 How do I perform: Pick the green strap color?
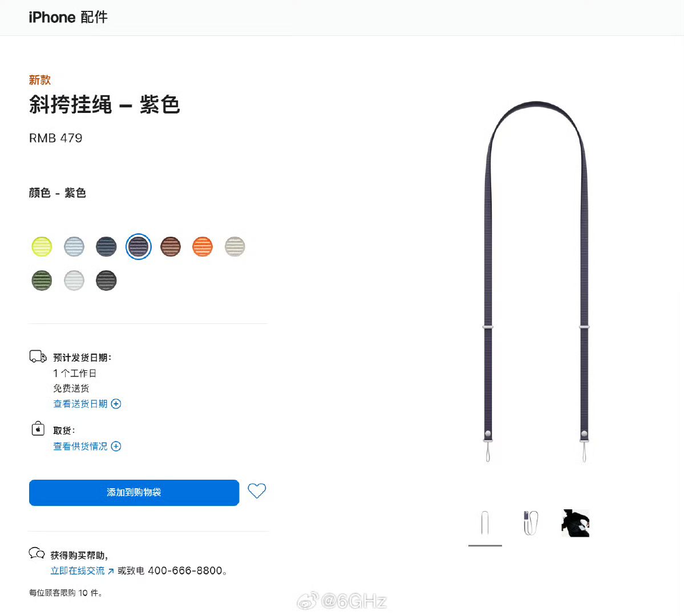42,280
